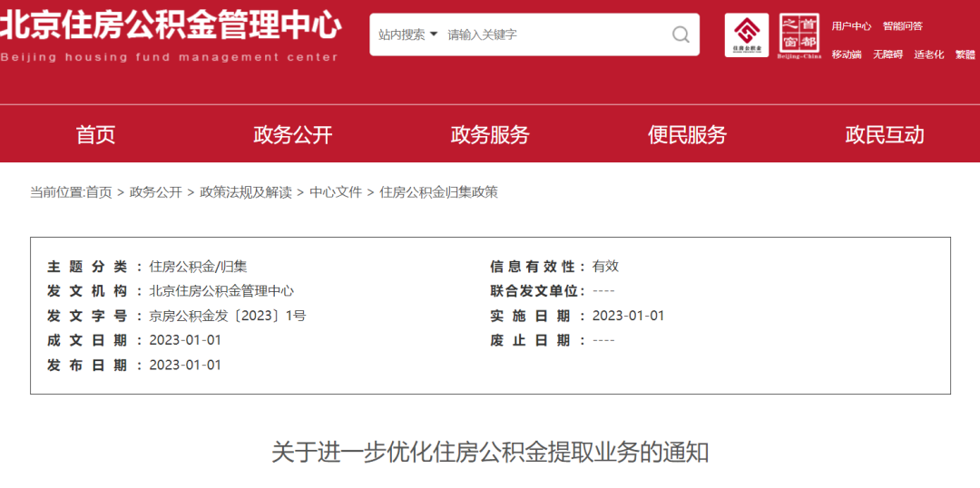Open 政务服务 navigation menu
Screen dimensions: 980x488
tap(490, 134)
